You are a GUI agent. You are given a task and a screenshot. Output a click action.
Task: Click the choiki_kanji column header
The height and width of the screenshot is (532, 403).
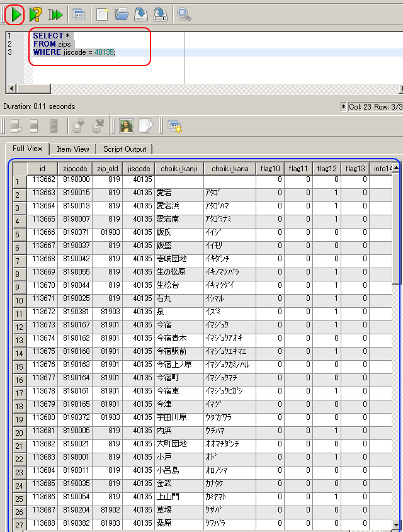(179, 169)
